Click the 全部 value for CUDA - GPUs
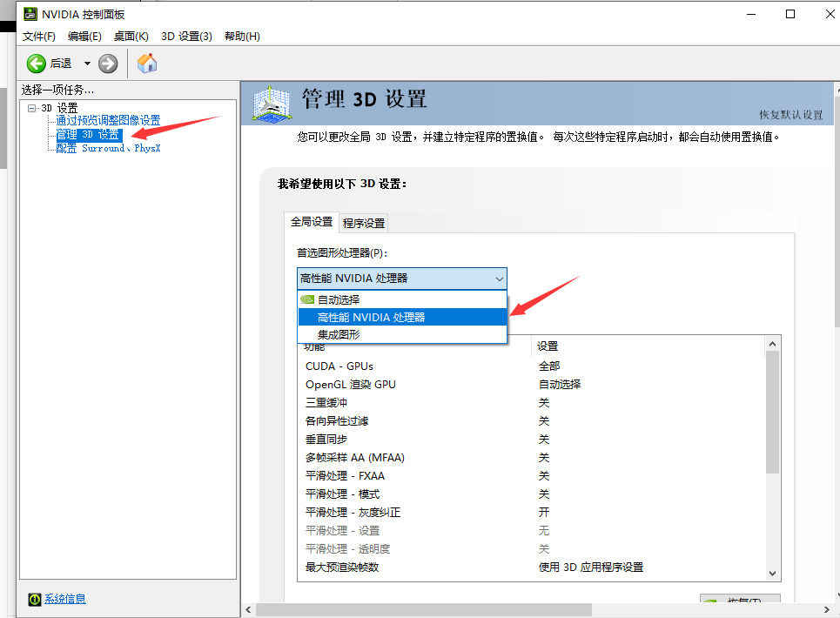 [549, 366]
